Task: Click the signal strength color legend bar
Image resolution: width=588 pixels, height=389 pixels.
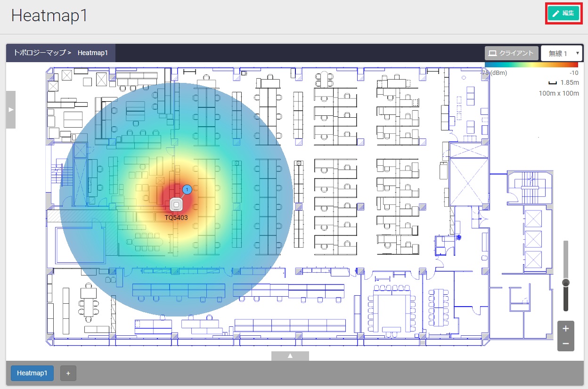Action: tap(531, 65)
